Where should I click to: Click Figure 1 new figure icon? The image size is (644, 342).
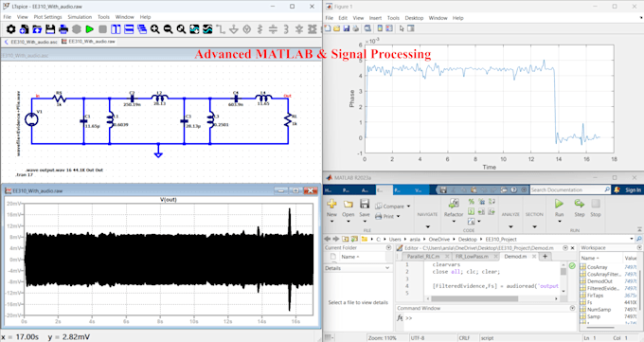[328, 28]
